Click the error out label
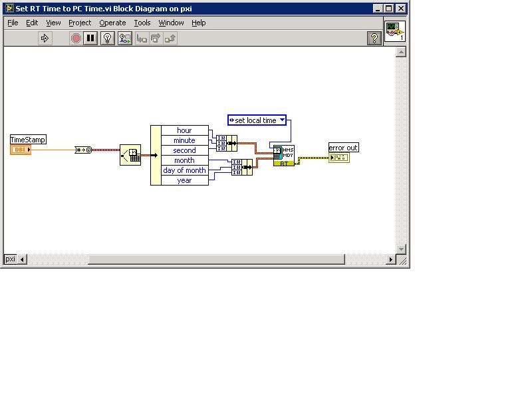 click(x=343, y=148)
